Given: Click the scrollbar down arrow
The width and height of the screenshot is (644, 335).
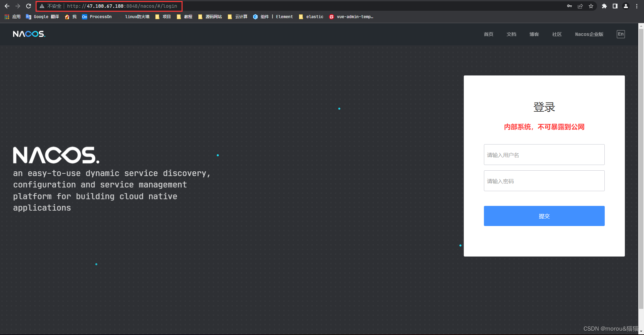Looking at the screenshot, I should tap(641, 332).
